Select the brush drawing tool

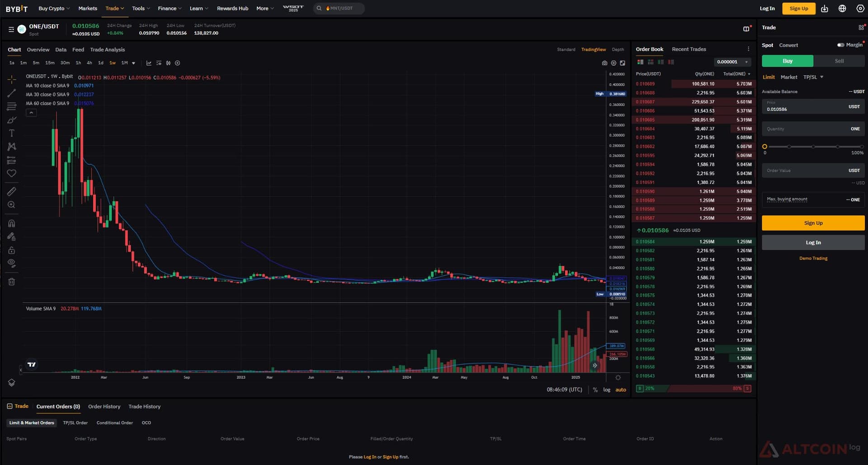[x=12, y=120]
